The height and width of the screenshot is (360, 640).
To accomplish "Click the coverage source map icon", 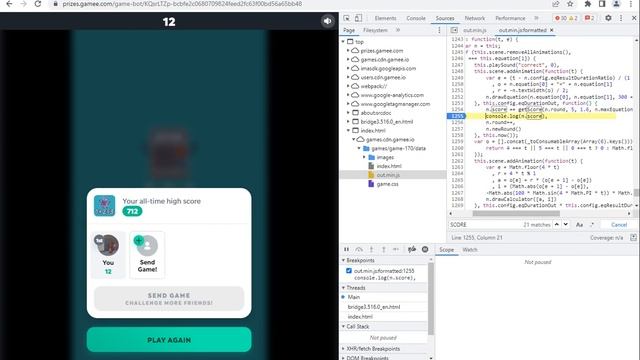I will point(633,237).
